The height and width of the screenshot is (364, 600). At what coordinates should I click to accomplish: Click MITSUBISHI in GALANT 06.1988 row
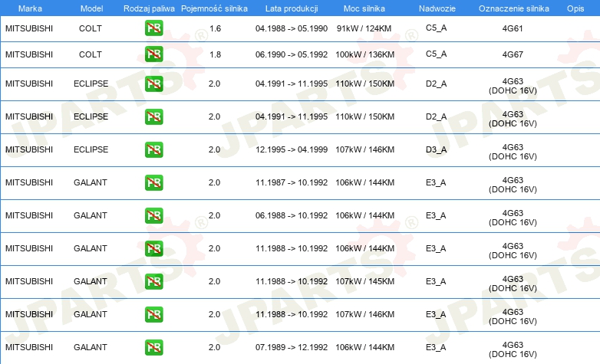pyautogui.click(x=29, y=215)
